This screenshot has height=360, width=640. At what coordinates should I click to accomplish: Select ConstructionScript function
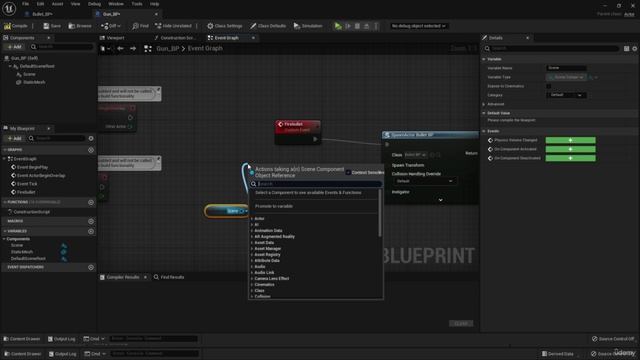coord(31,212)
